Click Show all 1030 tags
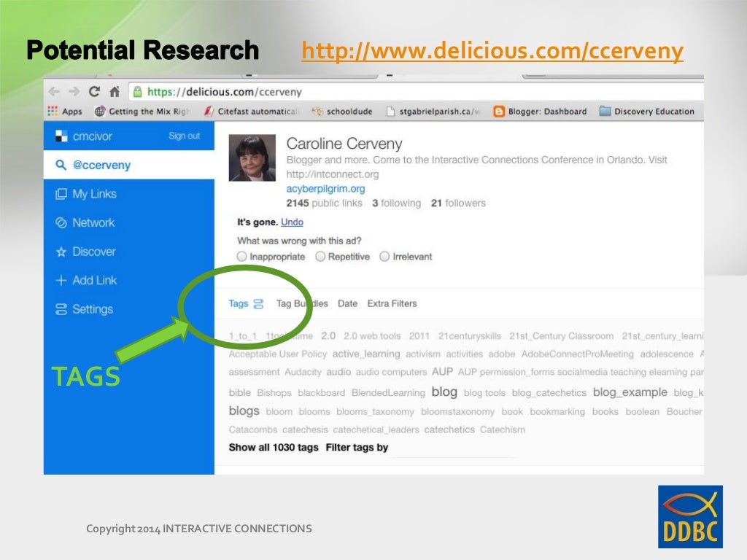 coord(274,448)
